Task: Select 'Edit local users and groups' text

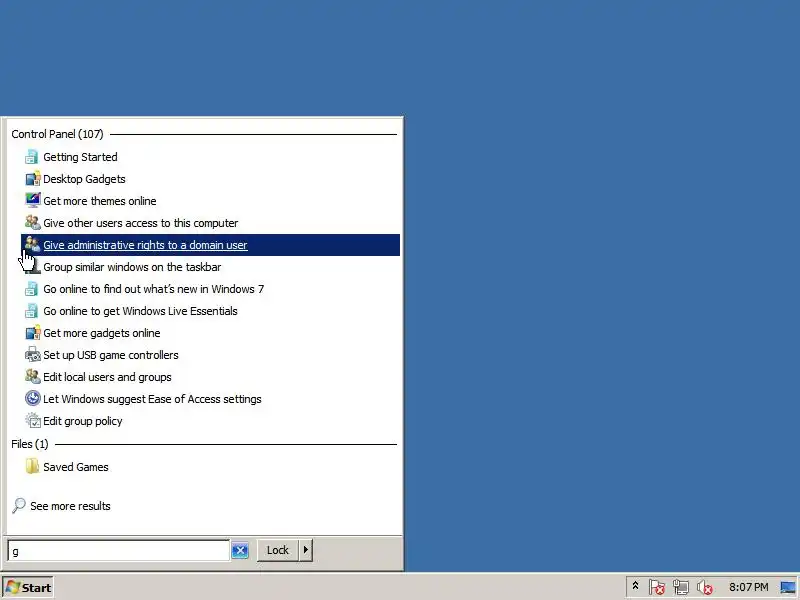Action: [107, 377]
